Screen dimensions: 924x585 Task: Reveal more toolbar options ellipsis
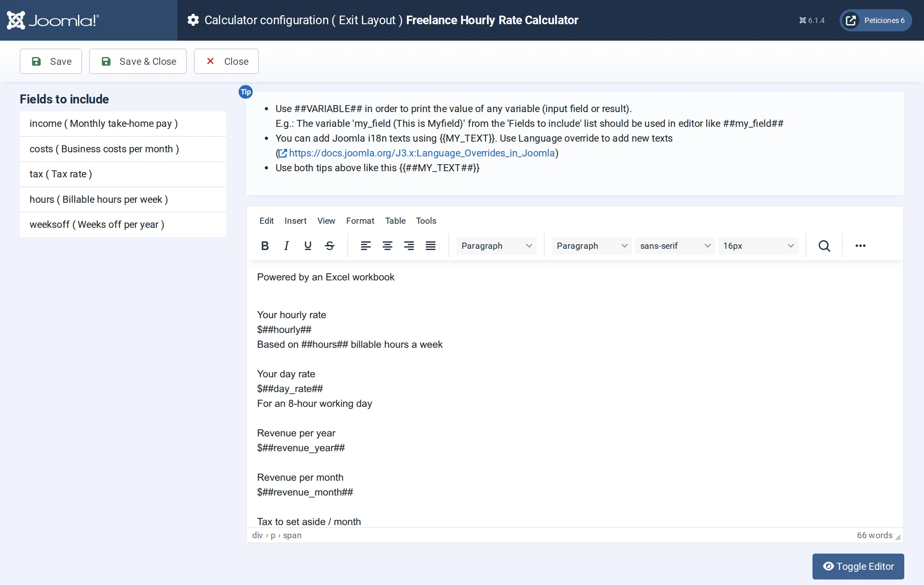[x=860, y=245]
